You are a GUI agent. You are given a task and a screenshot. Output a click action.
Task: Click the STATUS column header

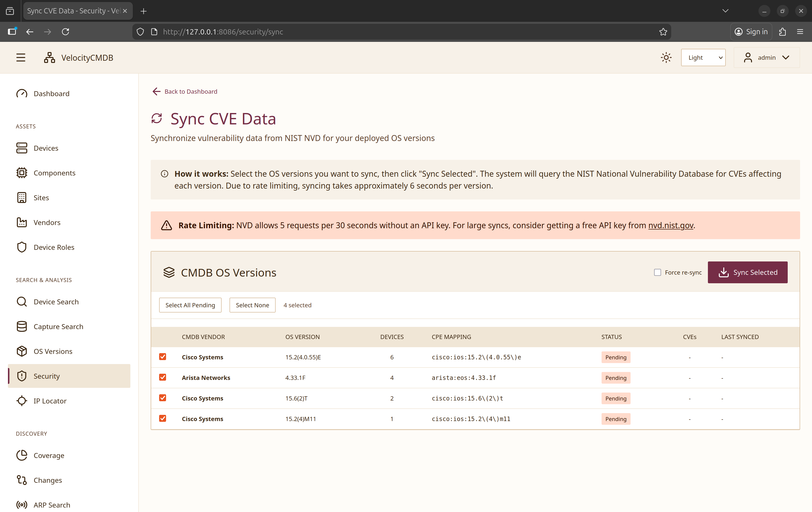[611, 337]
